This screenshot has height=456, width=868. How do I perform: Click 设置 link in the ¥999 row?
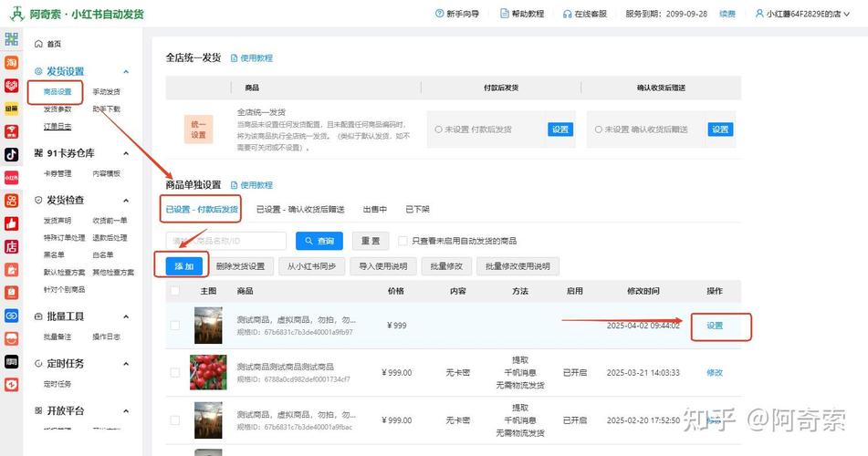pos(715,326)
